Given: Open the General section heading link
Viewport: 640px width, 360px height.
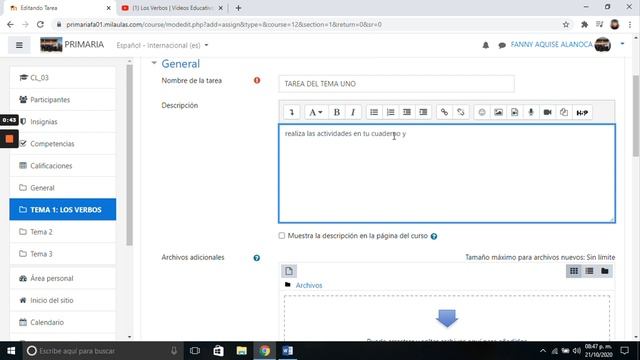Looking at the screenshot, I should coord(180,64).
